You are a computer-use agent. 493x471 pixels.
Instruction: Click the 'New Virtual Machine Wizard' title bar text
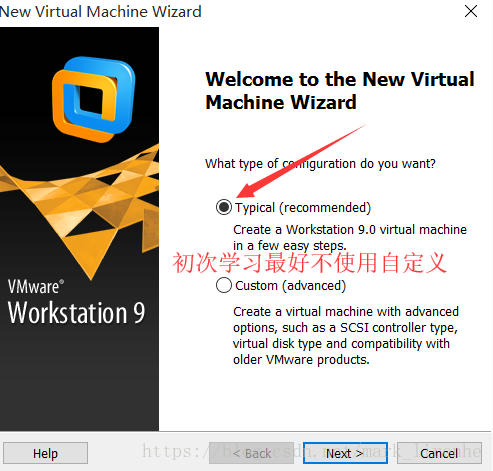(101, 12)
